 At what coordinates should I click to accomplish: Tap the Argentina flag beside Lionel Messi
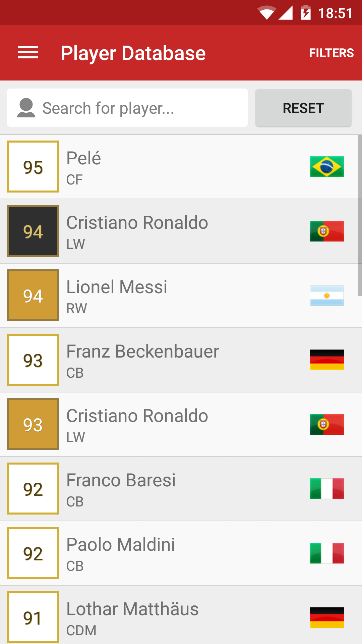tap(326, 296)
